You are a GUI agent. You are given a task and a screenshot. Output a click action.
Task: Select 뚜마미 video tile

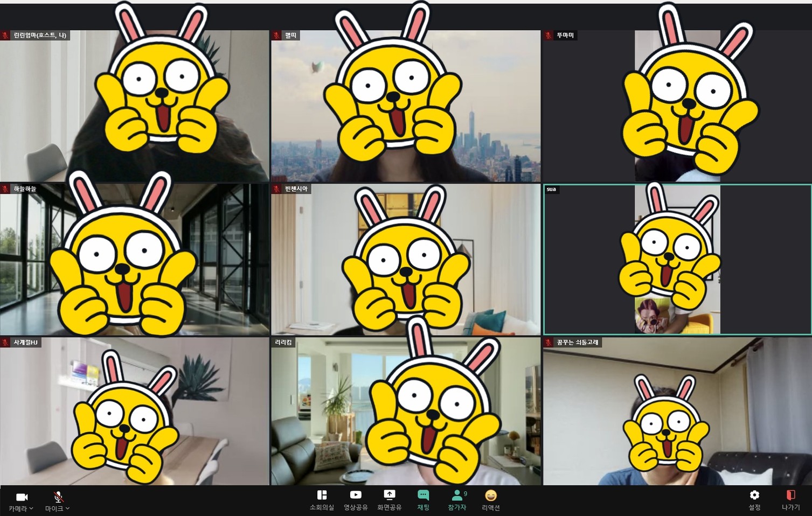[677, 106]
